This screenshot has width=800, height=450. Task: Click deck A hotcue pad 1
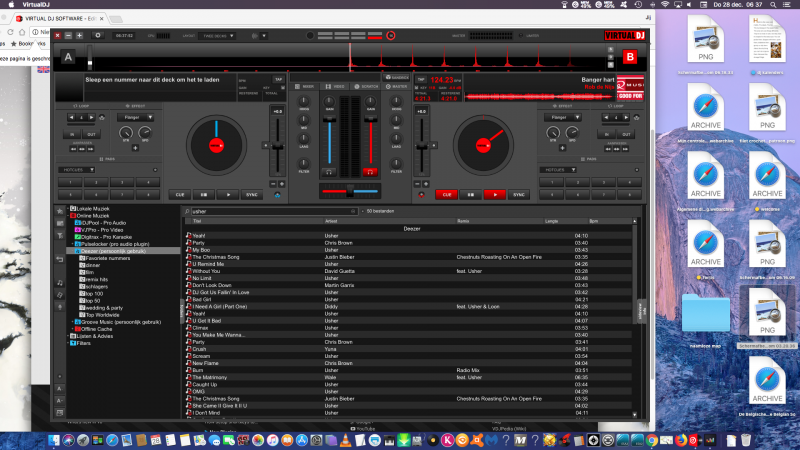pyautogui.click(x=70, y=182)
